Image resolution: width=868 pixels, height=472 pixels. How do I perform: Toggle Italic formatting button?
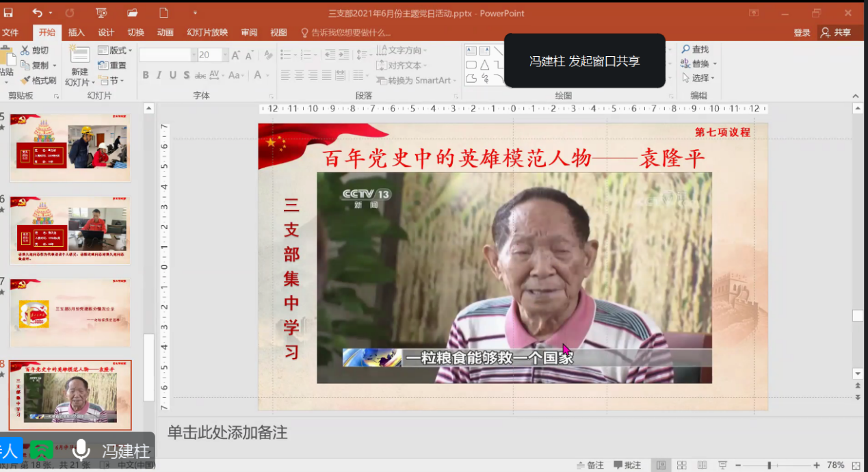159,75
